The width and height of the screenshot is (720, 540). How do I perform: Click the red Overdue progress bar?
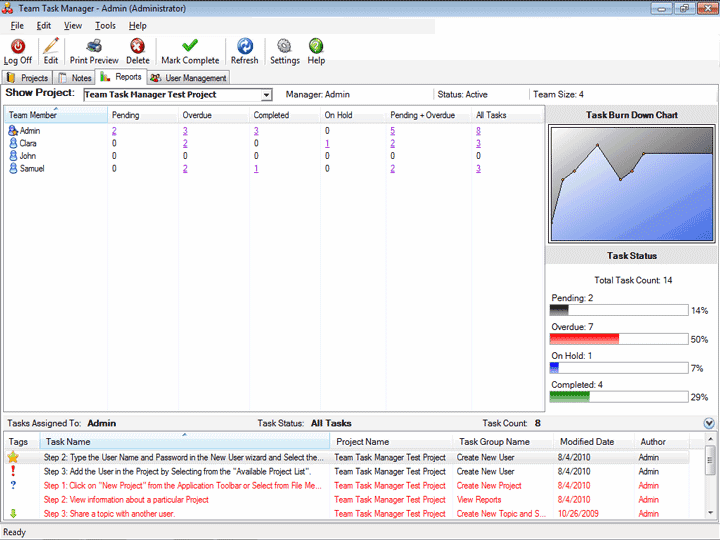coord(585,339)
